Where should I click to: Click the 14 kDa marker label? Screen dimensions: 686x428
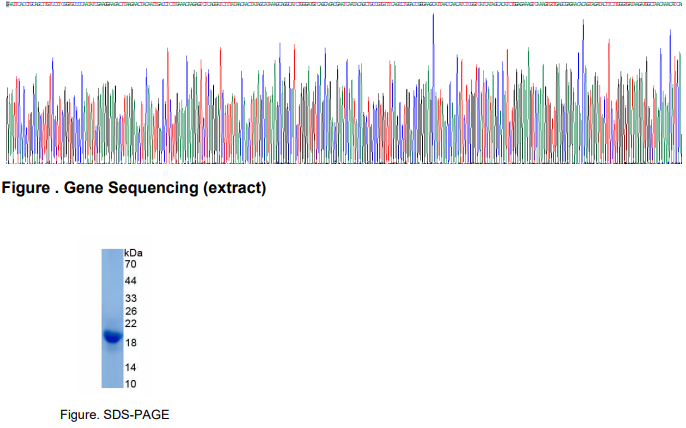[130, 368]
